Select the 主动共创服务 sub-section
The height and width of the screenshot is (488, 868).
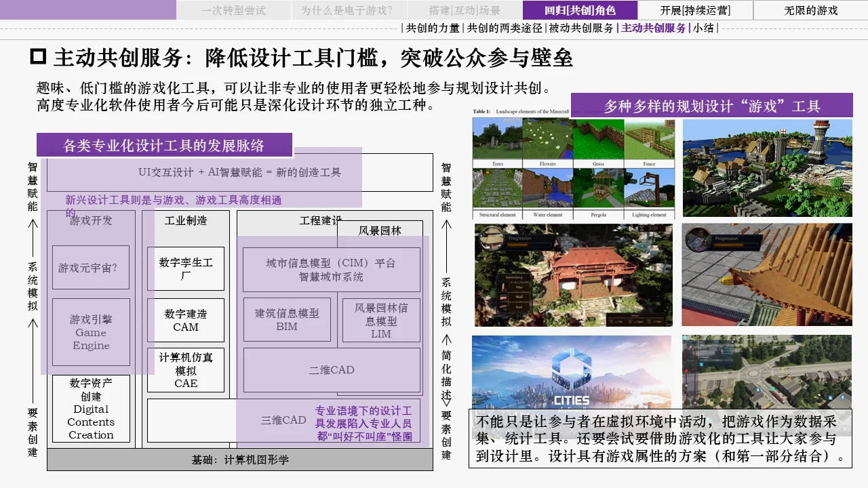click(654, 28)
